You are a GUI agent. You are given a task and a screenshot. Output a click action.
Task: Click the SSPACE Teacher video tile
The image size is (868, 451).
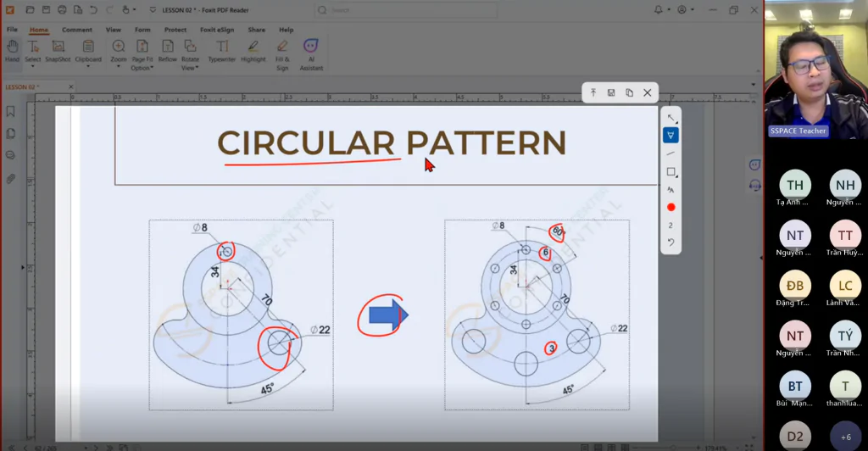[x=816, y=70]
